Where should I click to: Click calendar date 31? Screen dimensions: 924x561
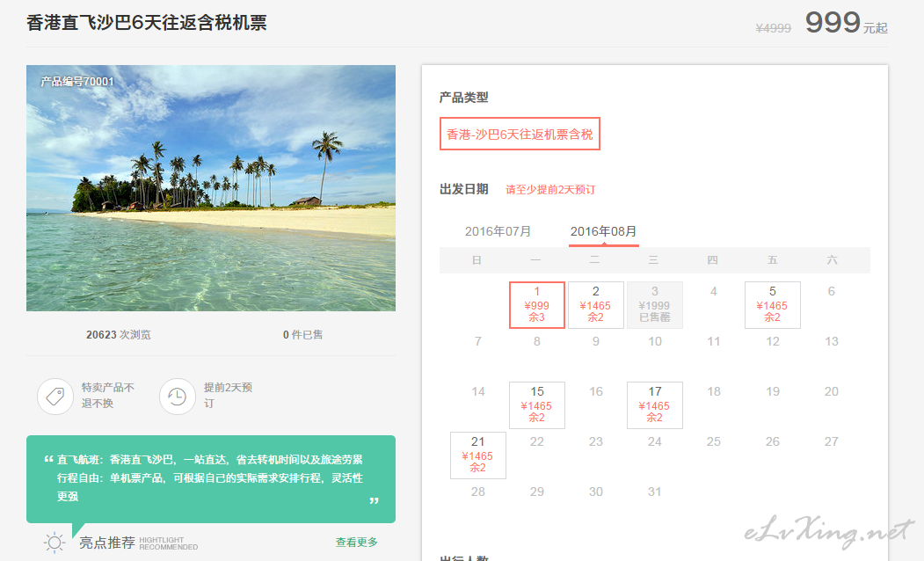click(655, 492)
